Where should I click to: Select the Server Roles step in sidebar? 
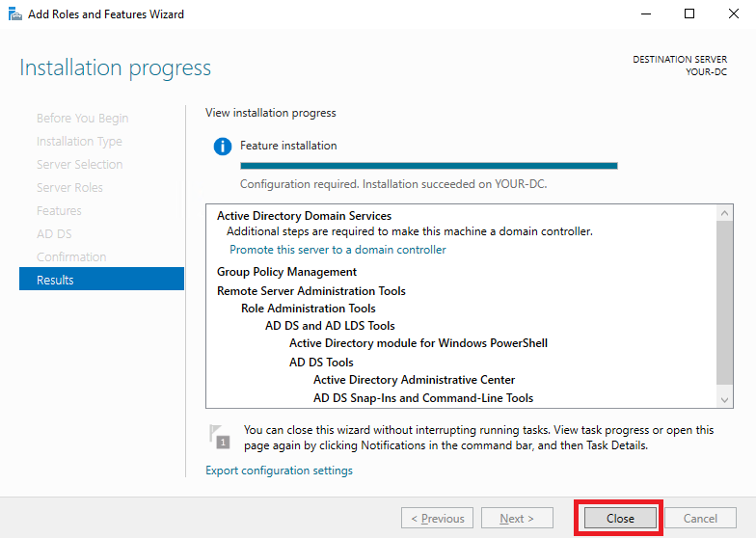69,187
